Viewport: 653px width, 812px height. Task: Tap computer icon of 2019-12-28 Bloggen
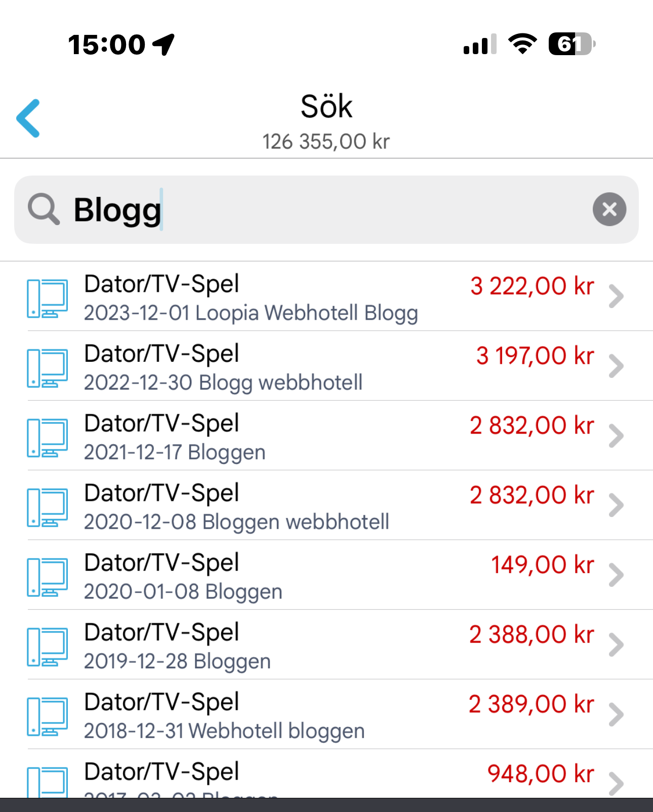point(47,647)
